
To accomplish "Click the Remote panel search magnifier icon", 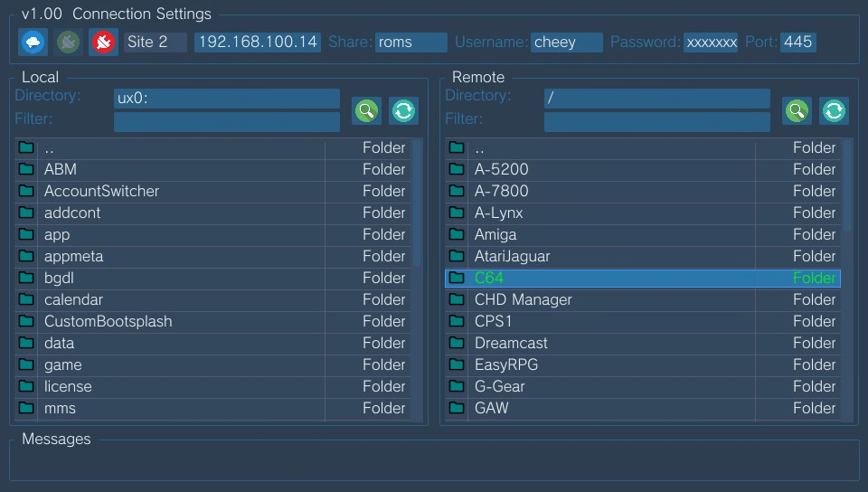I will click(x=797, y=110).
